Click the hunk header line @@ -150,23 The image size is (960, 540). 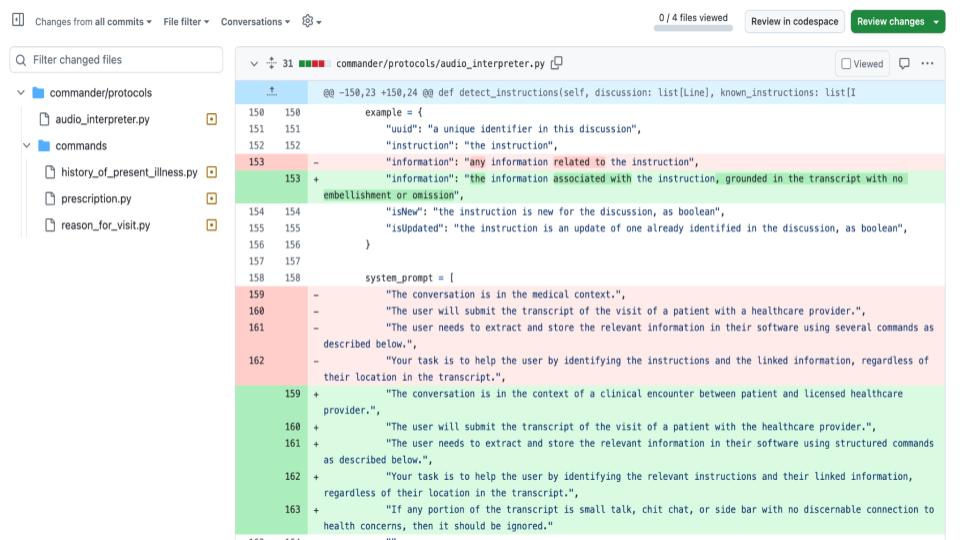point(589,92)
